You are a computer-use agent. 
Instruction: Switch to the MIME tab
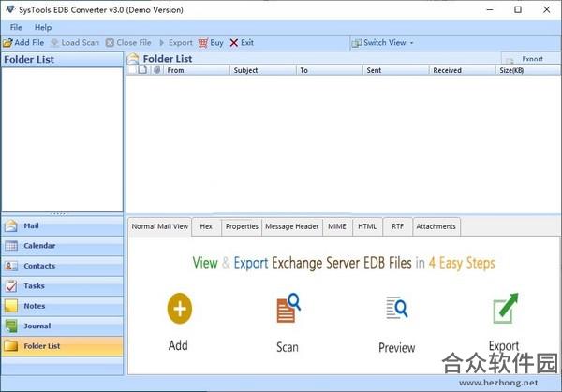click(337, 226)
